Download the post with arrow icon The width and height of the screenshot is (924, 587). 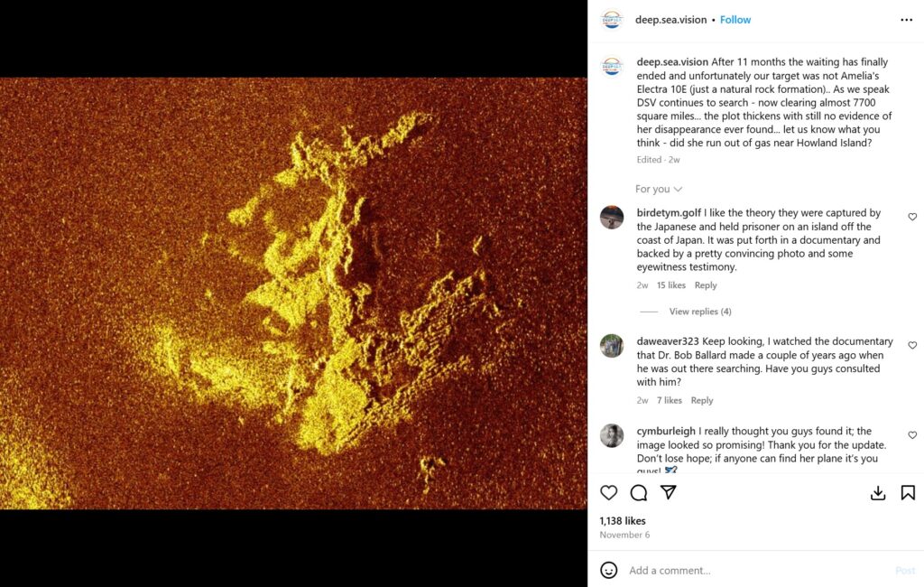point(878,492)
